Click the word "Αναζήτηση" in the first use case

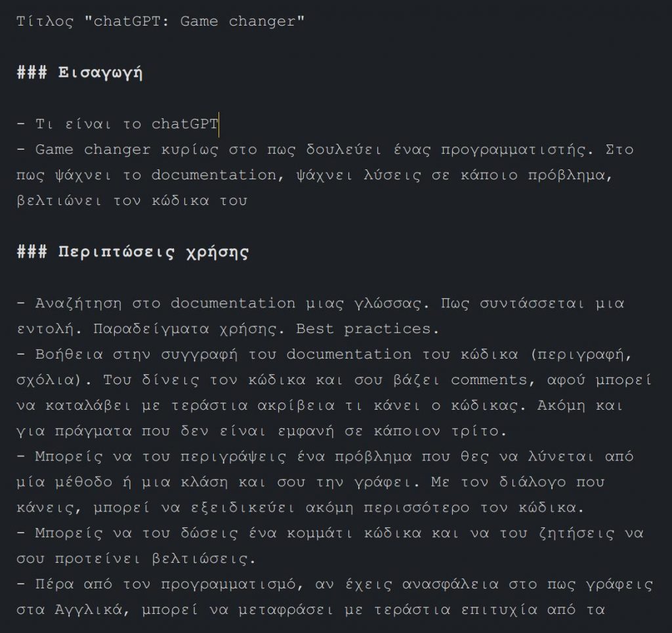click(79, 303)
